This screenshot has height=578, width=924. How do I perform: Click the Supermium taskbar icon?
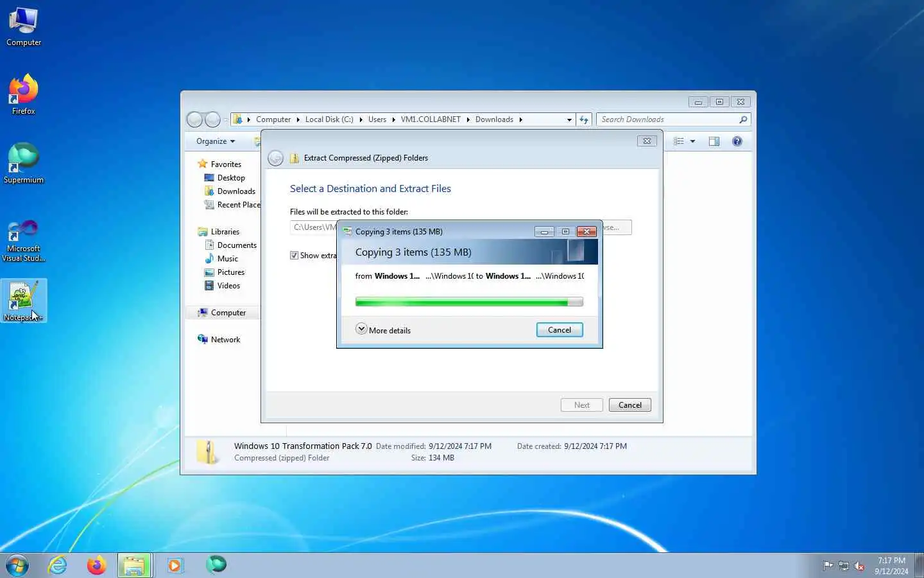216,565
